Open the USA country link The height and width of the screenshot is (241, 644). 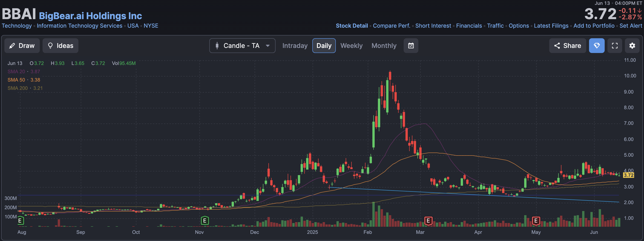(133, 26)
